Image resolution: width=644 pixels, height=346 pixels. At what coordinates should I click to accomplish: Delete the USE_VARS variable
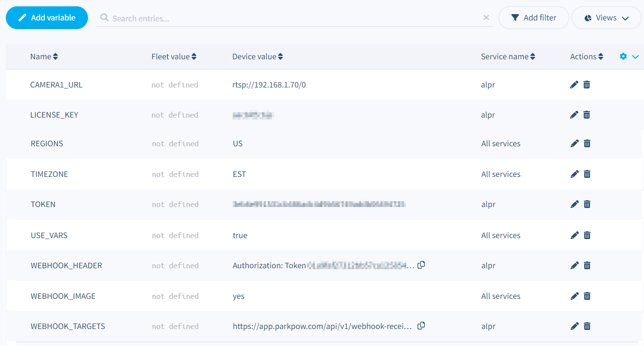click(x=587, y=235)
